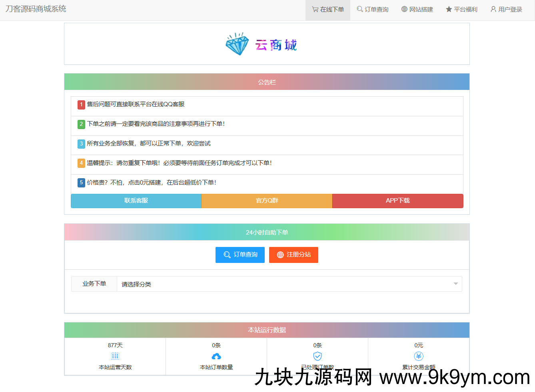Switch to the 在线下单 tab
535x392 pixels.
tap(327, 9)
